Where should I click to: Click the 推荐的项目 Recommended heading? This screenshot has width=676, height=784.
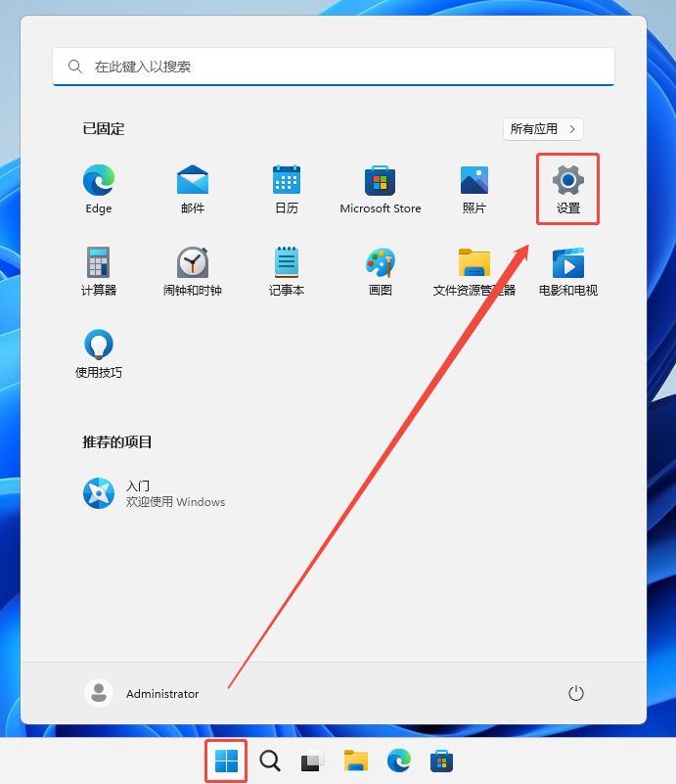click(117, 442)
